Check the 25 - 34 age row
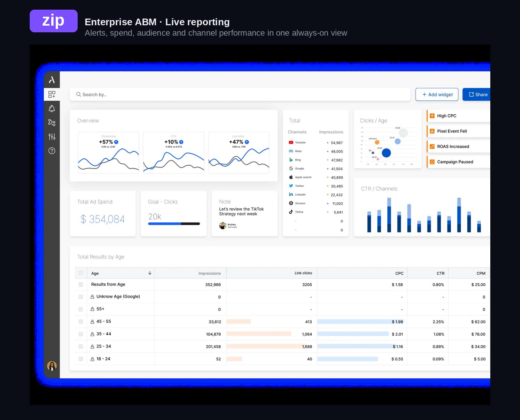Image resolution: width=520 pixels, height=420 pixels. (81, 346)
